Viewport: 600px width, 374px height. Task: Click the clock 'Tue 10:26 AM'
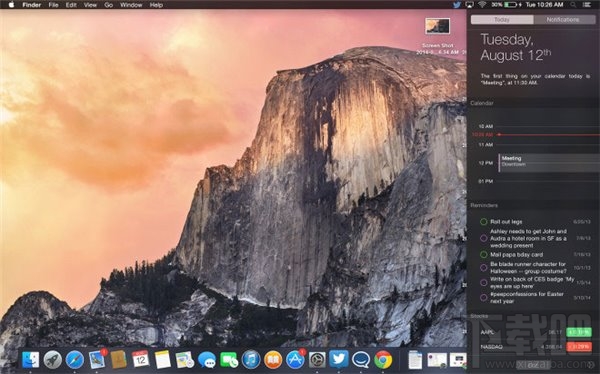544,5
